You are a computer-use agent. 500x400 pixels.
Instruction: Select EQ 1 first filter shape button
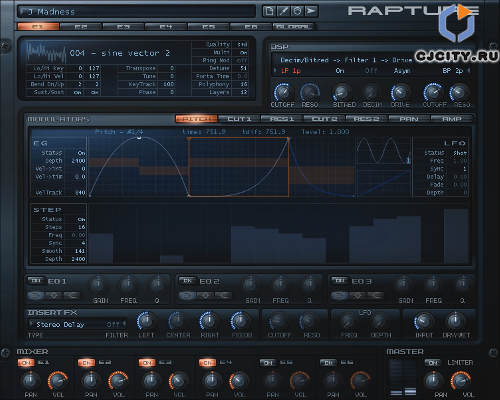pyautogui.click(x=35, y=295)
